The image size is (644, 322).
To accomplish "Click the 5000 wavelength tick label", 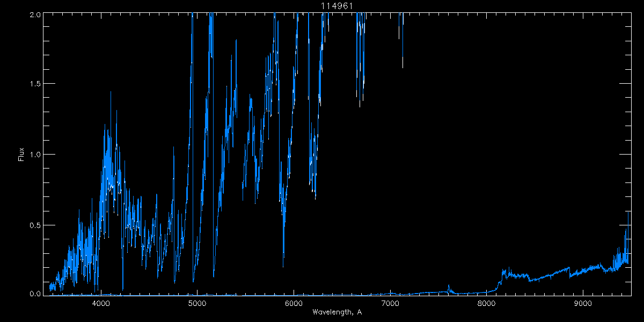I will (197, 304).
